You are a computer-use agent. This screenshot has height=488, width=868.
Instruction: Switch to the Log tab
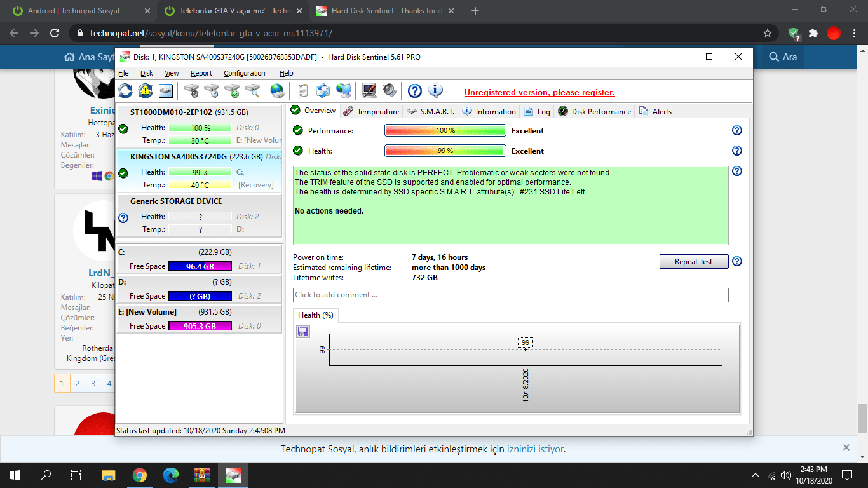click(537, 111)
